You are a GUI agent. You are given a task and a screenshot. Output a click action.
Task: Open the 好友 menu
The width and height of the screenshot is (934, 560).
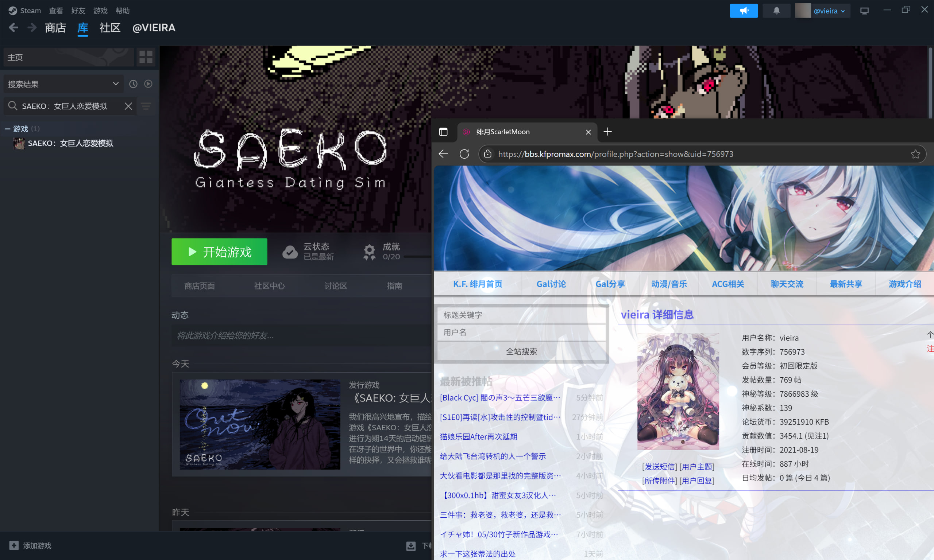[x=78, y=11]
